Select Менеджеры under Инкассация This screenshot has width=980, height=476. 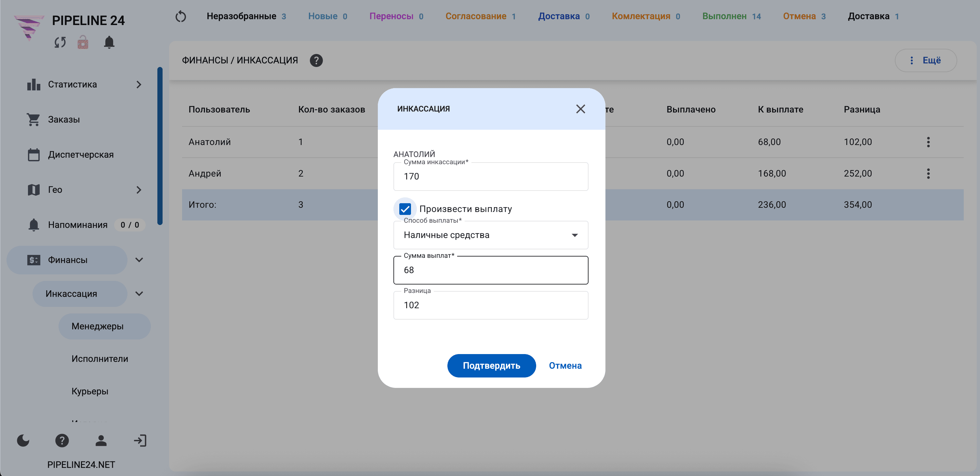pos(104,326)
